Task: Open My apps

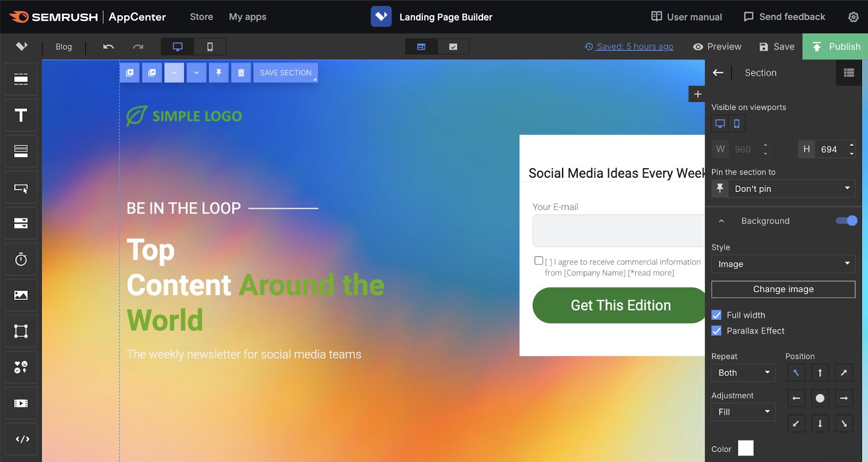Action: [247, 17]
